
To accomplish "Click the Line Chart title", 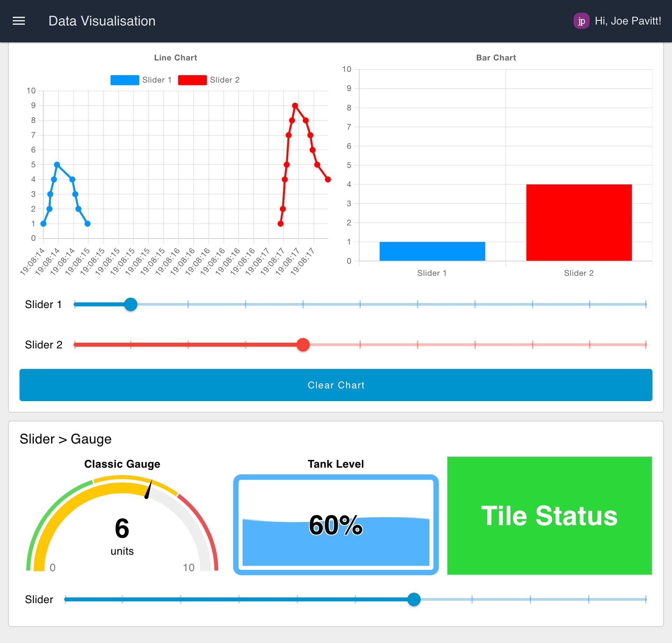I will (x=175, y=57).
